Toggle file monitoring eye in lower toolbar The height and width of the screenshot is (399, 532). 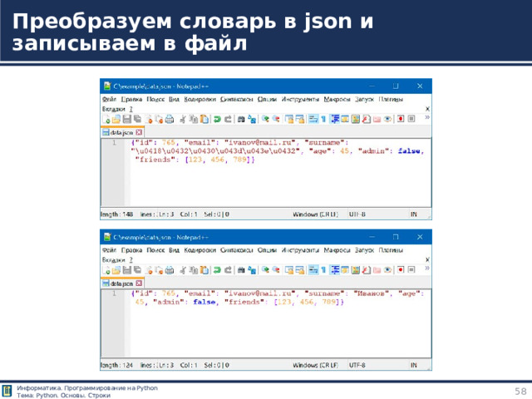[387, 270]
